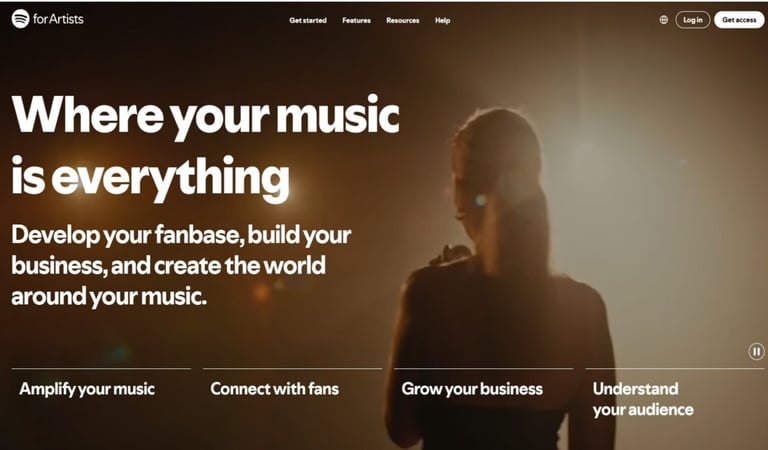This screenshot has width=768, height=450.
Task: Select the Grow your business tab
Action: pos(472,389)
